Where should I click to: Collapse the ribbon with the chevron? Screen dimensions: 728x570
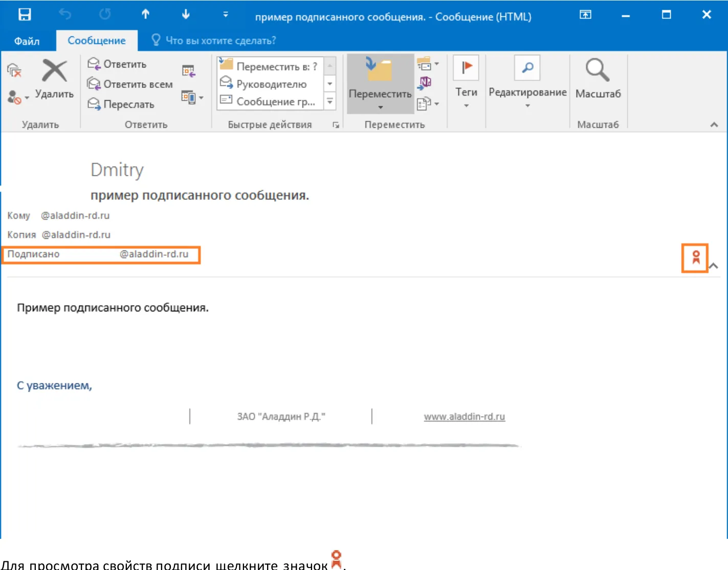pos(714,125)
